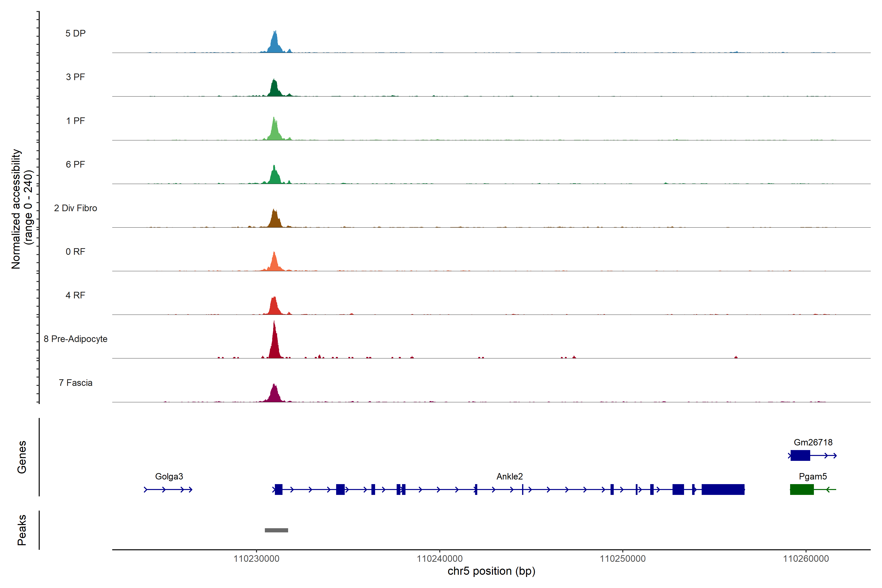Click the large last exon of Ankle2
Image resolution: width=882 pixels, height=588 pixels.
point(723,489)
